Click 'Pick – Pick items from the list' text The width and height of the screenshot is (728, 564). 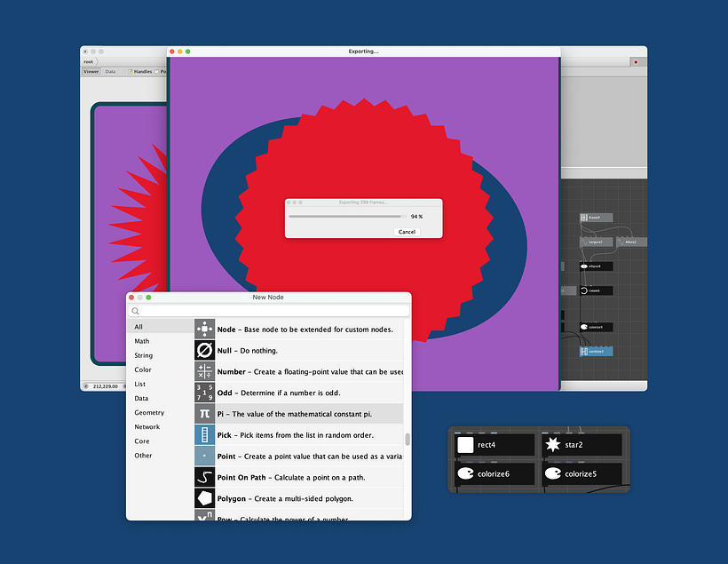(296, 435)
